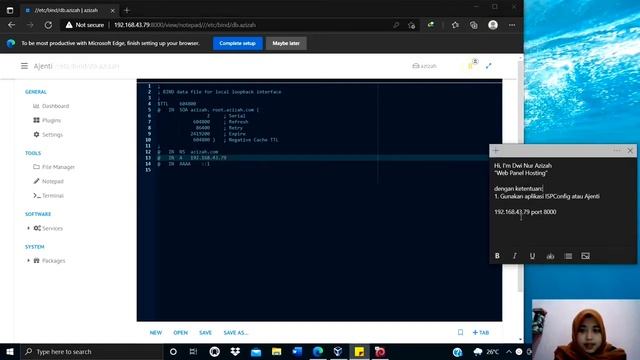
Task: Click the + TAB button
Action: click(x=481, y=333)
